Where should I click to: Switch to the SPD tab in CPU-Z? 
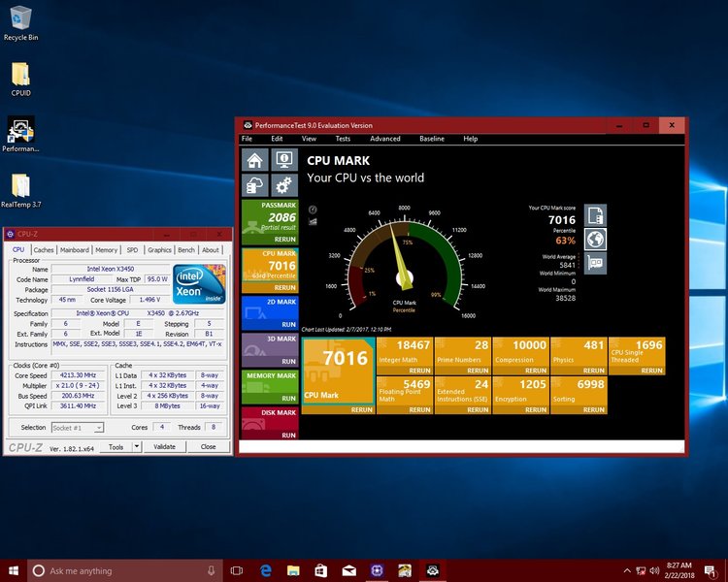click(x=132, y=249)
